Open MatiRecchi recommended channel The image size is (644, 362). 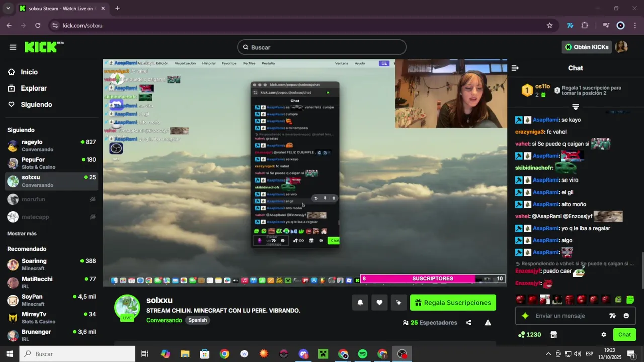click(51, 282)
